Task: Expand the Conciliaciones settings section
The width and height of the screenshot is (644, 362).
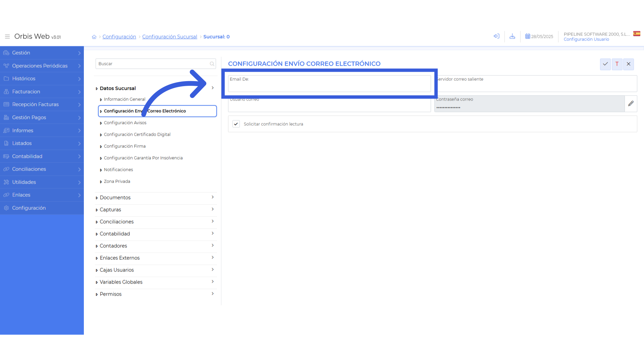Action: point(156,222)
